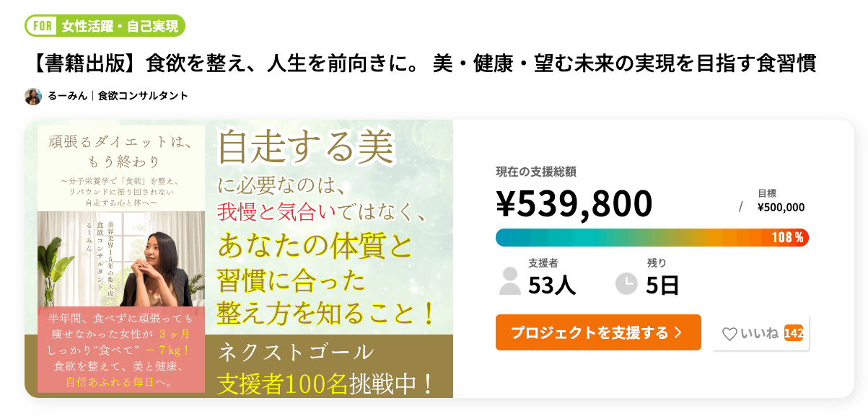Image resolution: width=868 pixels, height=416 pixels.
Task: Open the 【書籍出版】 project title link
Action: point(424,63)
